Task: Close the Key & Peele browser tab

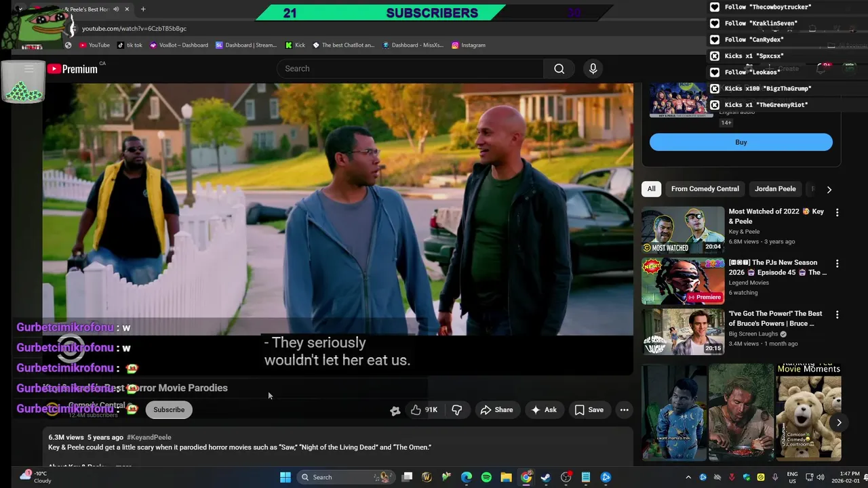Action: (127, 9)
